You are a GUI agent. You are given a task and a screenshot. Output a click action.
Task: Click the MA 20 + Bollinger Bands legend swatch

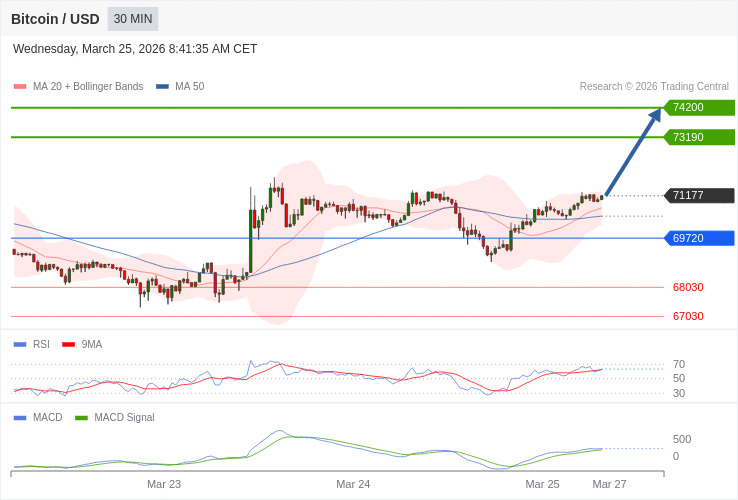pos(20,87)
